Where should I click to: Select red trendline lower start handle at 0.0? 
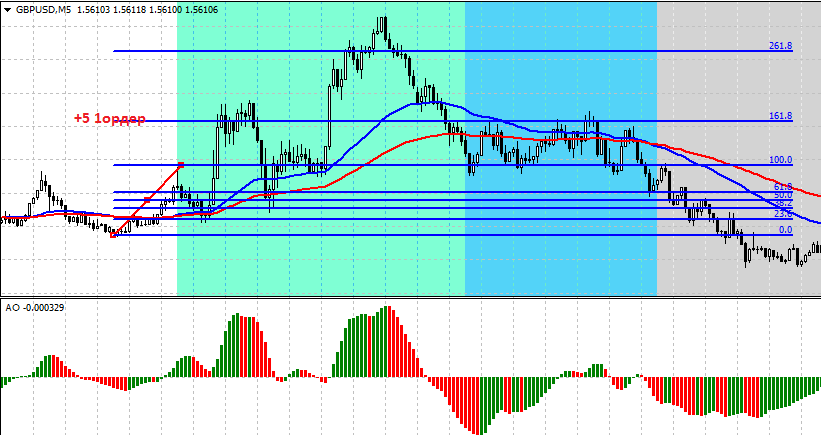tap(113, 236)
